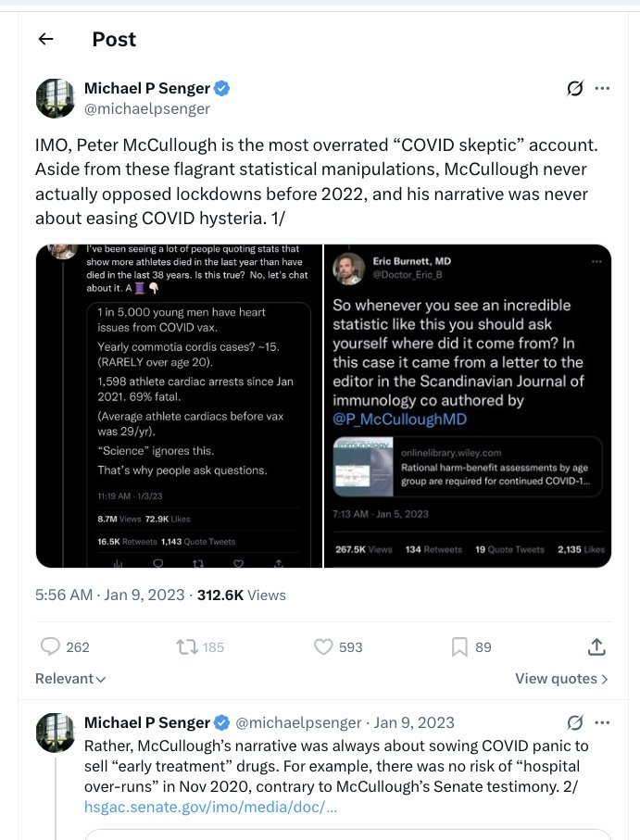Open more options on the reply tweet
640x840 pixels.
tap(603, 722)
